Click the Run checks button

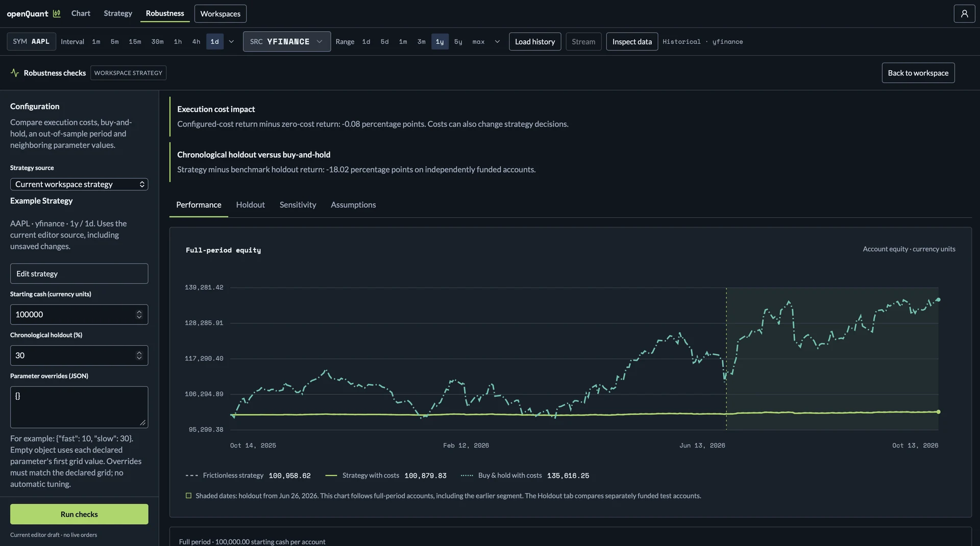pos(79,514)
